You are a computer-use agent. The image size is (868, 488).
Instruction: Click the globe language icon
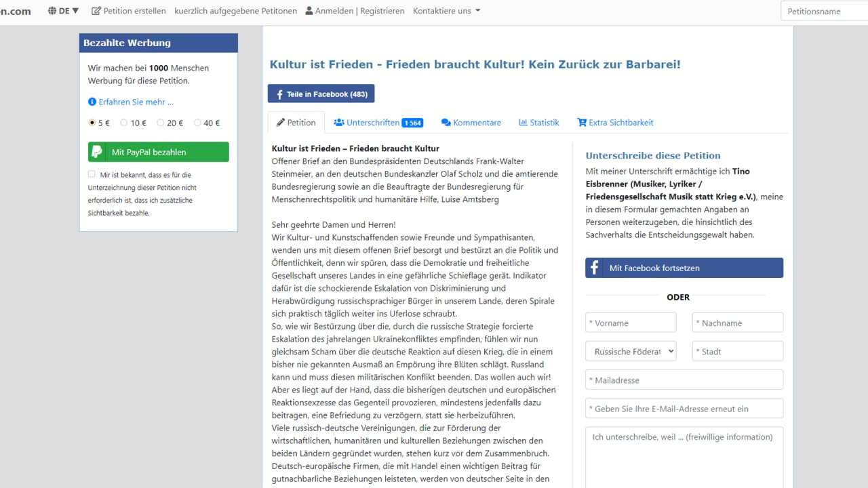point(51,10)
